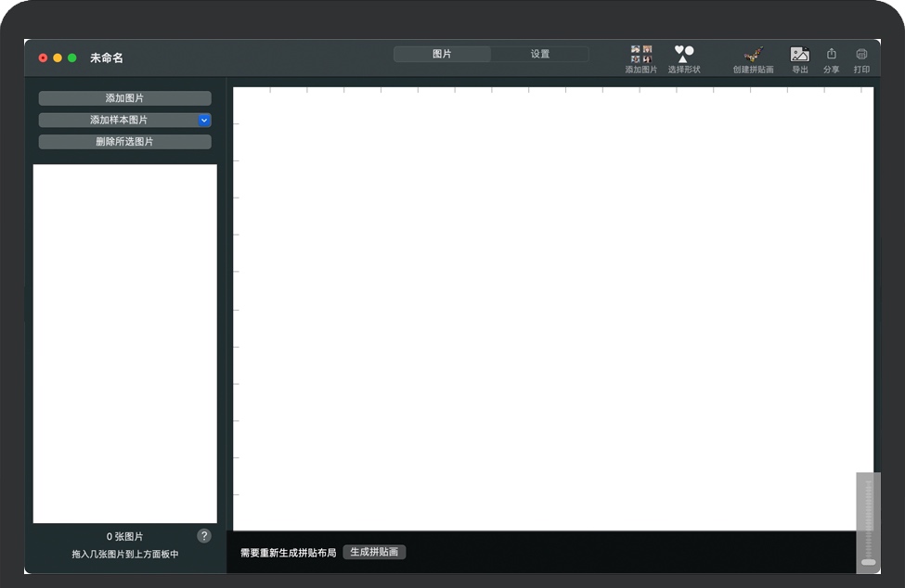Open the 分享 share icon
The image size is (905, 588).
(831, 55)
